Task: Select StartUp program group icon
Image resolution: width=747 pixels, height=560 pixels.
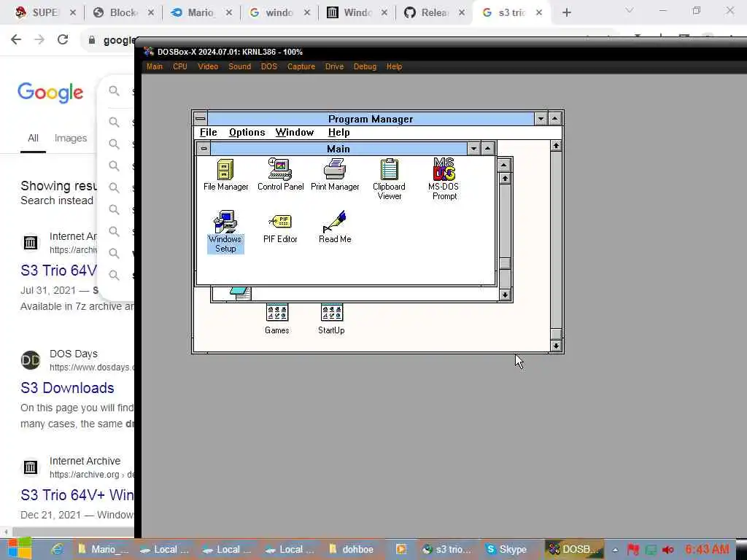Action: point(332,319)
